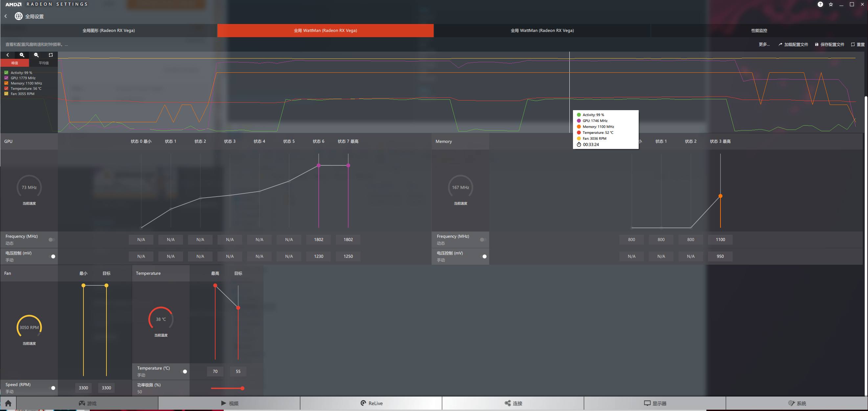Open the 更多... more menu
This screenshot has width=868, height=411.
pyautogui.click(x=764, y=44)
